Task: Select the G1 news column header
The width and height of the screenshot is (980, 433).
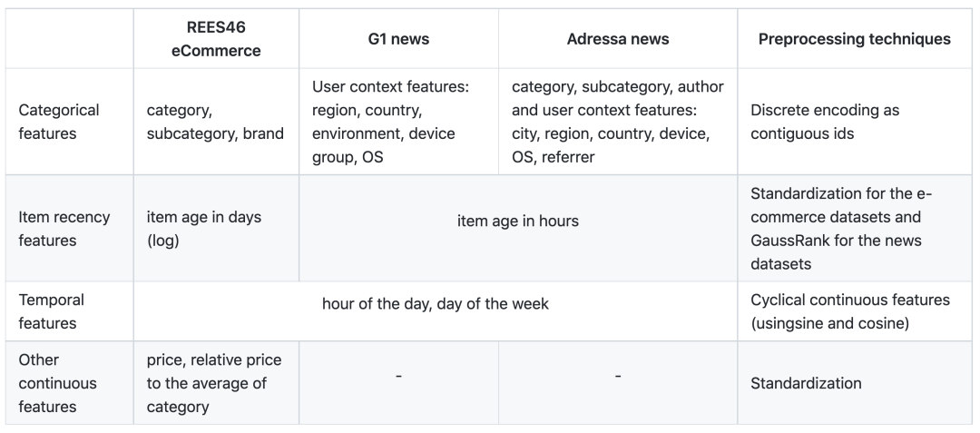Action: point(398,40)
